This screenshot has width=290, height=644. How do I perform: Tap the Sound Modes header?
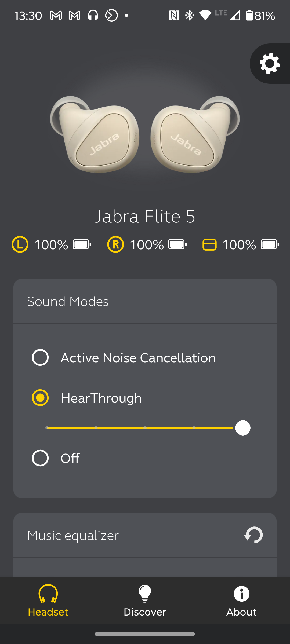pyautogui.click(x=145, y=301)
